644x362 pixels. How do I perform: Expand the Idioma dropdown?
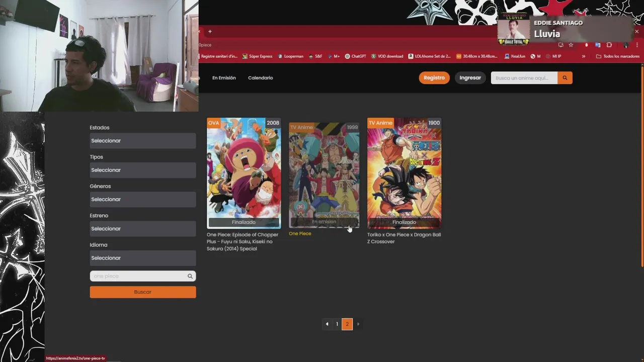pos(143,258)
